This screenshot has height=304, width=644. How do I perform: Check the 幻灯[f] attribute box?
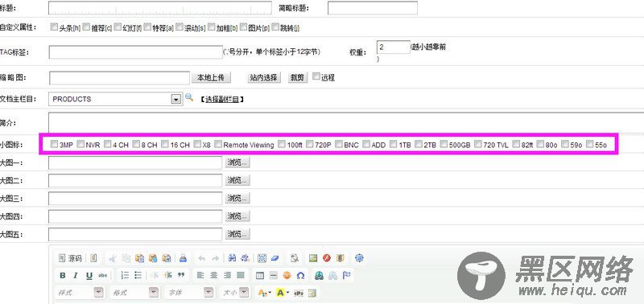[x=118, y=27]
